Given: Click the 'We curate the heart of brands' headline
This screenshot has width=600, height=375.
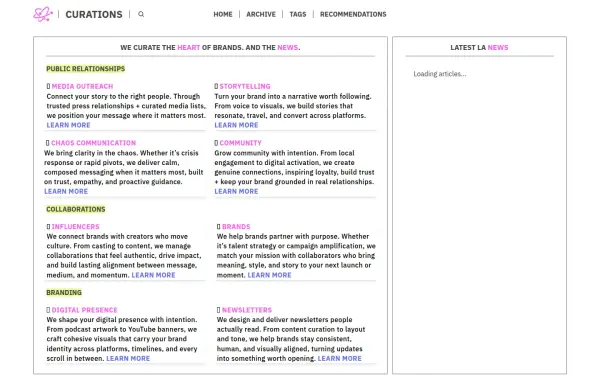Looking at the screenshot, I should (210, 48).
